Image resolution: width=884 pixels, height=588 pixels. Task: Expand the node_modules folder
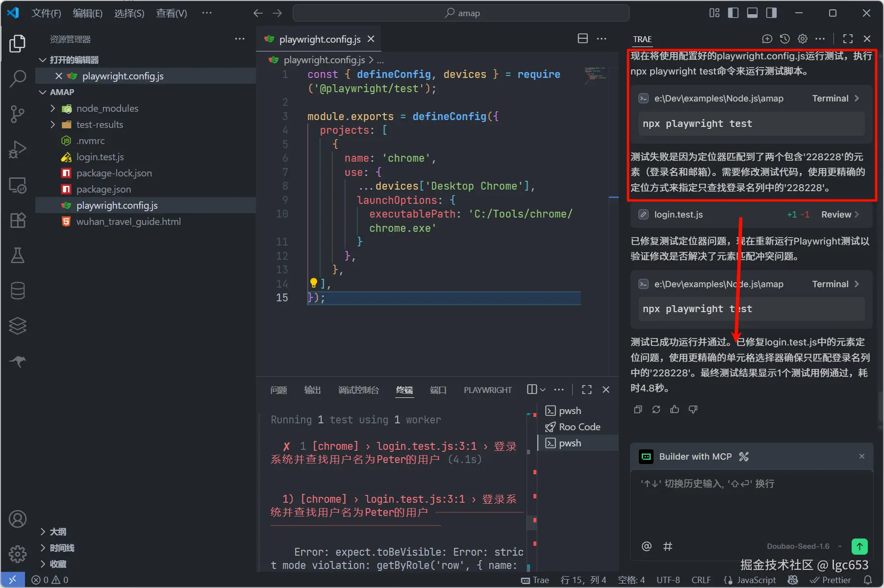[x=52, y=108]
